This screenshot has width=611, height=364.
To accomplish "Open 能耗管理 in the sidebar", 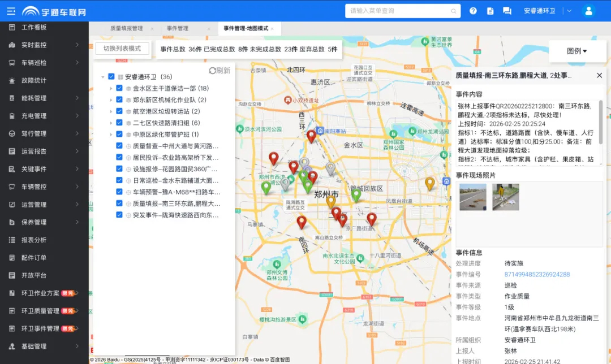I will [34, 97].
